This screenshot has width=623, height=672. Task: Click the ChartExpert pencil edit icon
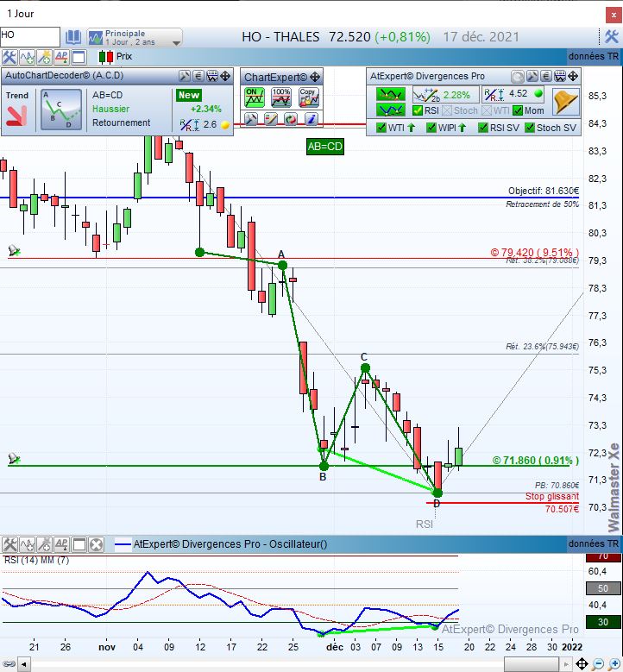[271, 119]
